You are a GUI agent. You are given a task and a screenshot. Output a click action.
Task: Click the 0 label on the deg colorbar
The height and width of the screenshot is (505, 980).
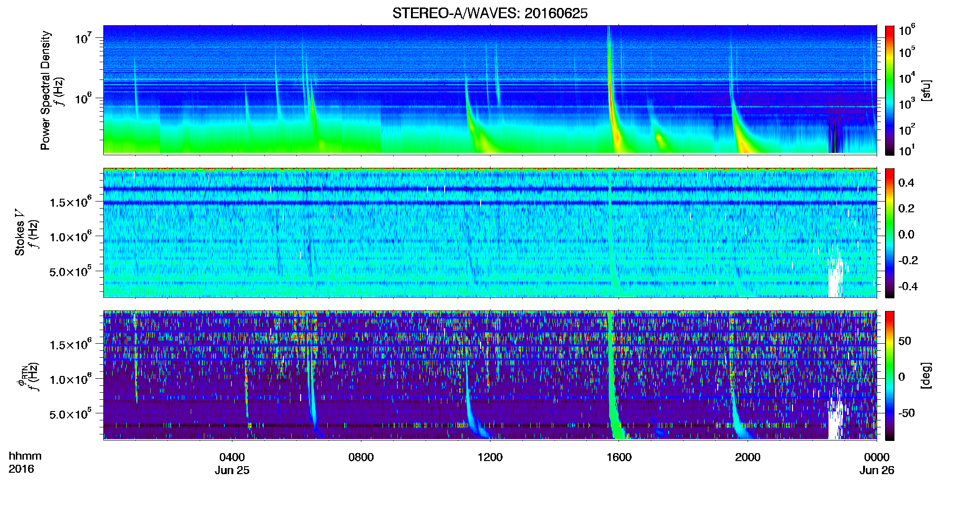[901, 377]
